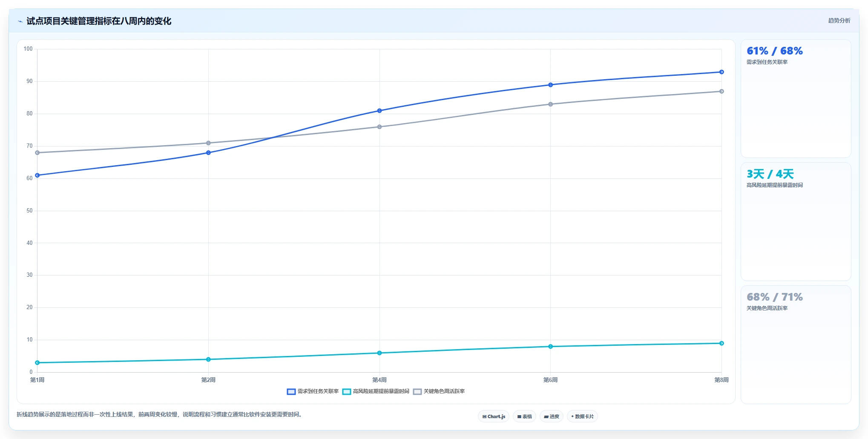Click the 20 y-axis label
This screenshot has width=868, height=439.
click(x=29, y=307)
